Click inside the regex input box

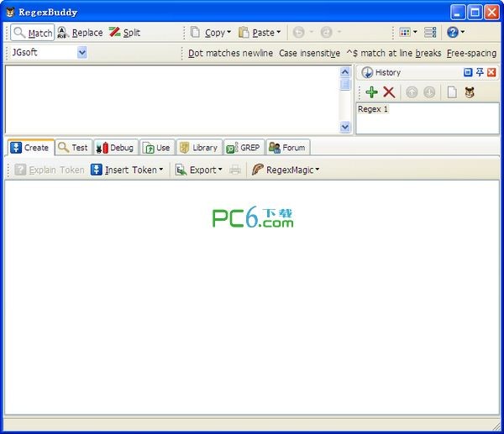tap(172, 99)
